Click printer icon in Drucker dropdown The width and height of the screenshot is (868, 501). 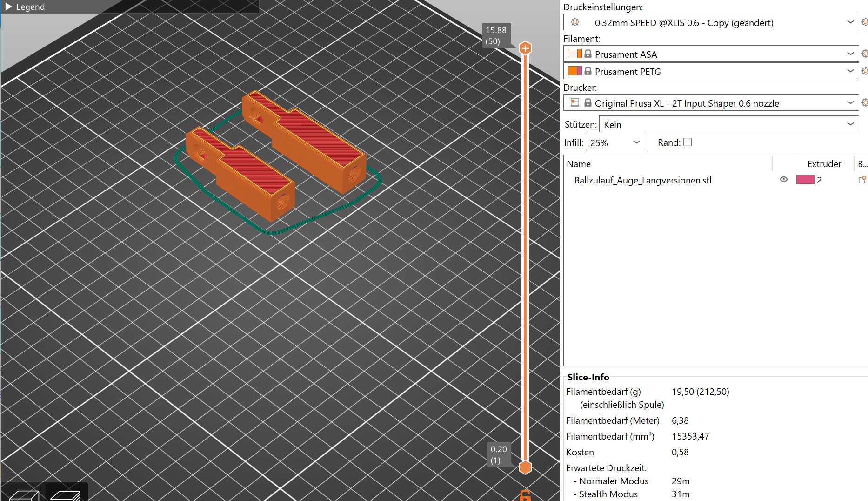click(575, 103)
